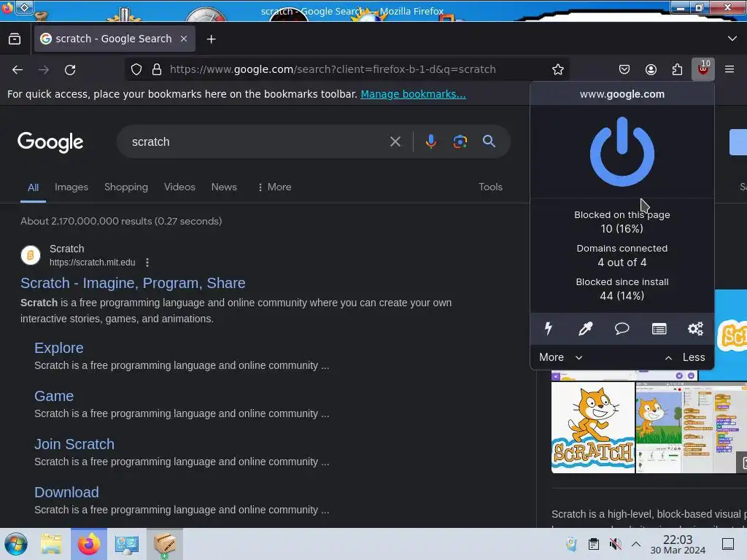This screenshot has height=560, width=747.
Task: Open the Firefox View button
Action: 15,39
